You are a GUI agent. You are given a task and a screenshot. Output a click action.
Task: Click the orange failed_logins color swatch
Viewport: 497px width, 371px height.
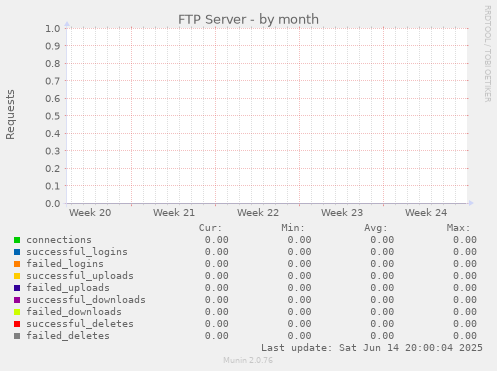coord(17,264)
